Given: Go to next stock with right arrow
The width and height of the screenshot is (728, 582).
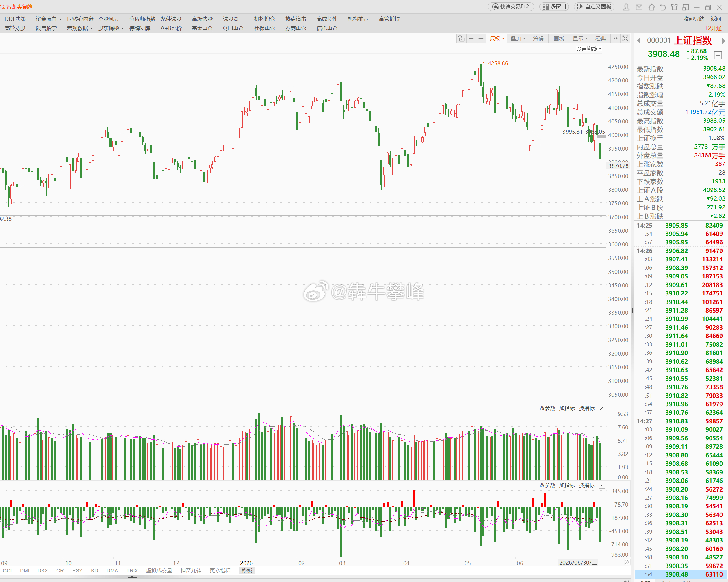Looking at the screenshot, I should point(723,40).
